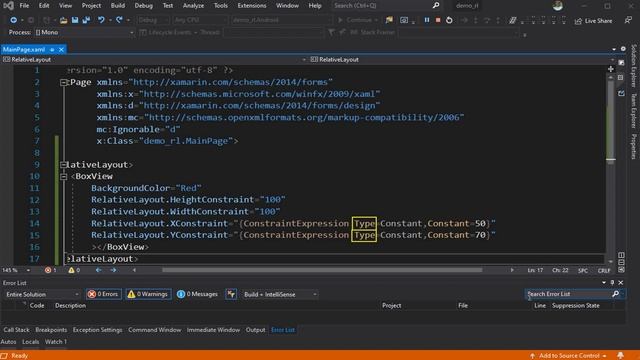This screenshot has width=640, height=360.
Task: Open the Process Mono dropdown
Action: pos(84,32)
